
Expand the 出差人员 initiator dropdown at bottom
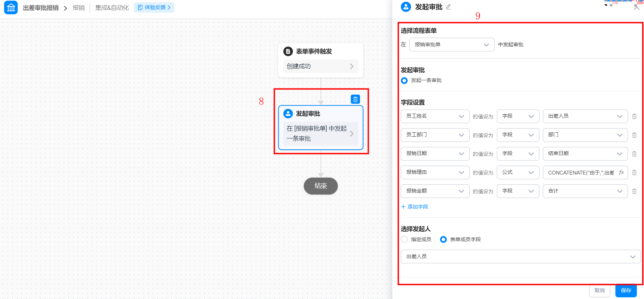pos(520,256)
